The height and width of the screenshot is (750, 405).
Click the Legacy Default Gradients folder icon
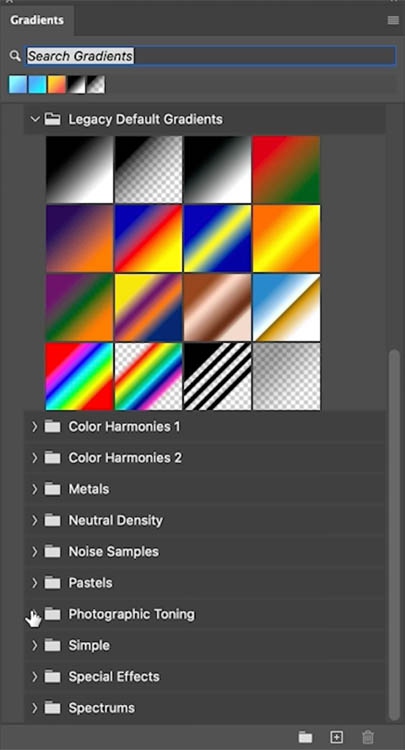53,119
